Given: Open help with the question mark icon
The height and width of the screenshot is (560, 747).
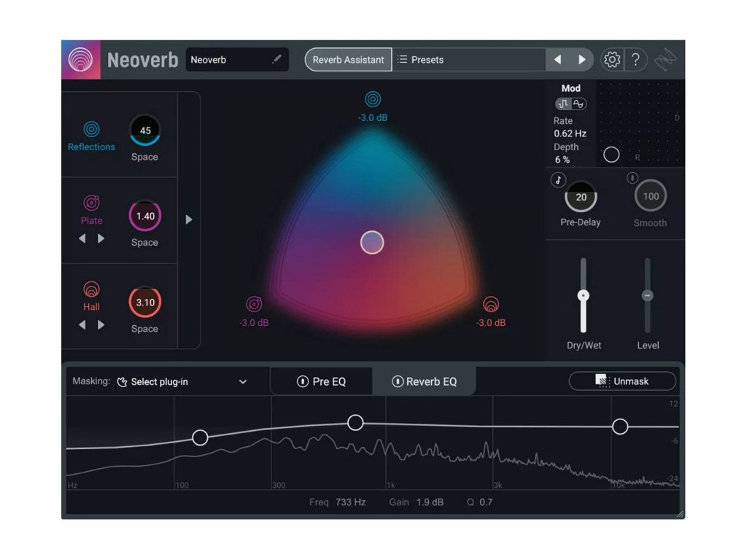Looking at the screenshot, I should point(635,60).
